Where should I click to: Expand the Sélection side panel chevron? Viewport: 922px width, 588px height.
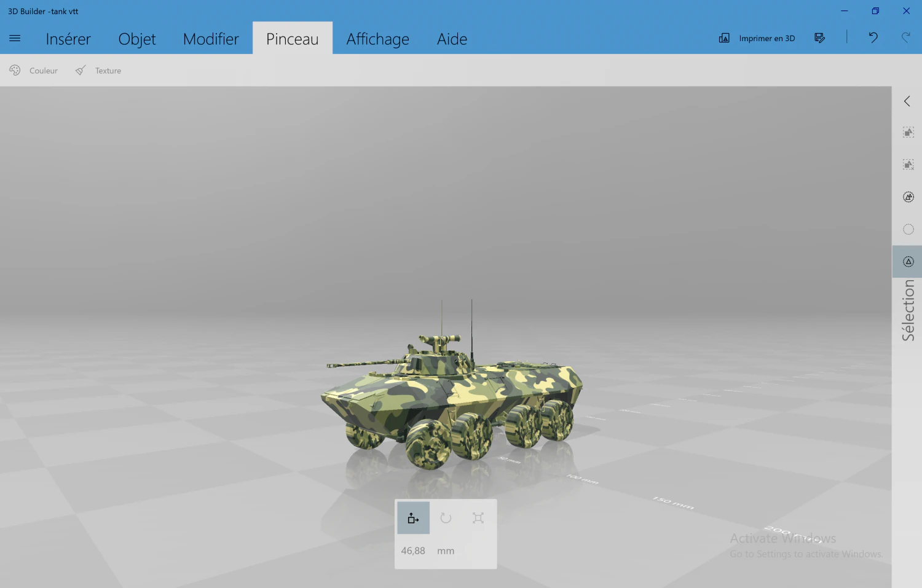tap(907, 101)
